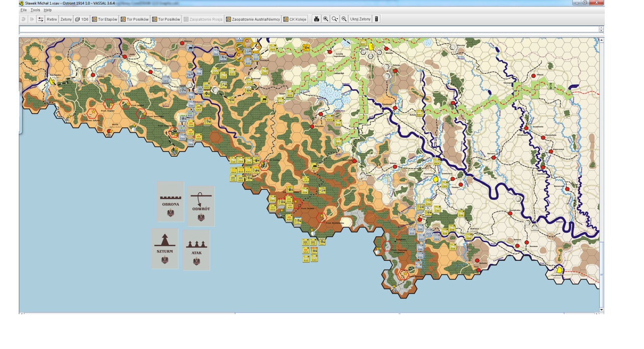Click the chat input line below toolbar

pos(309,30)
